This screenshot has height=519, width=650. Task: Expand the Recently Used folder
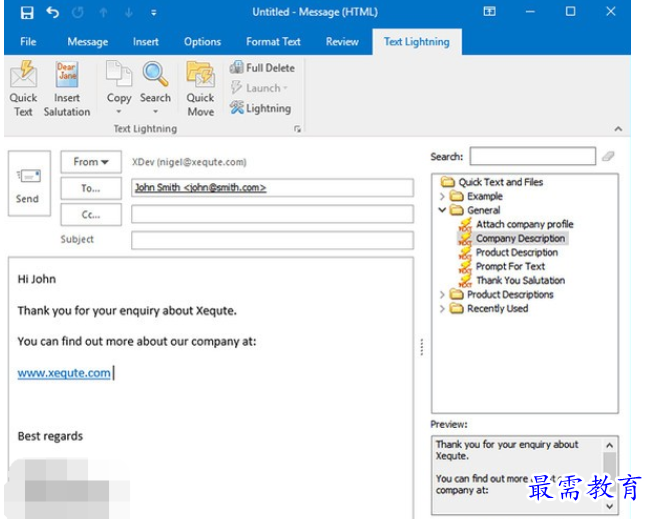[442, 309]
